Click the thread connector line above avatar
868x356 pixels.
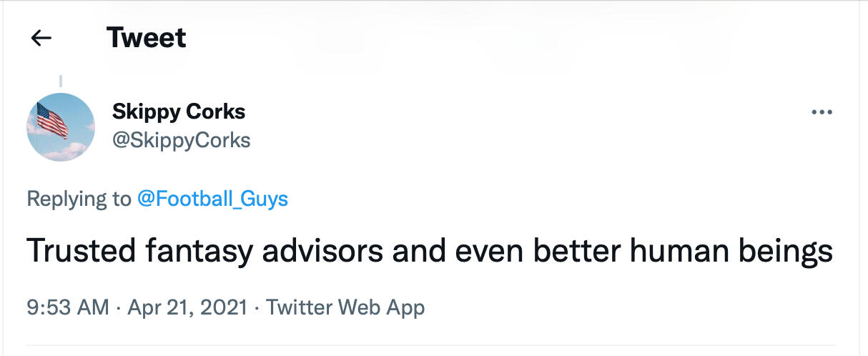pos(61,81)
